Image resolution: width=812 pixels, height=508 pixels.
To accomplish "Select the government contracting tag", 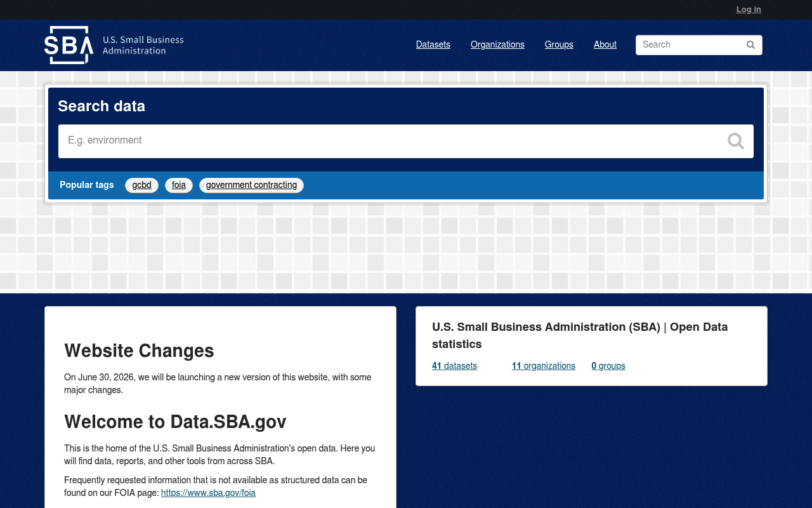I will (x=251, y=185).
